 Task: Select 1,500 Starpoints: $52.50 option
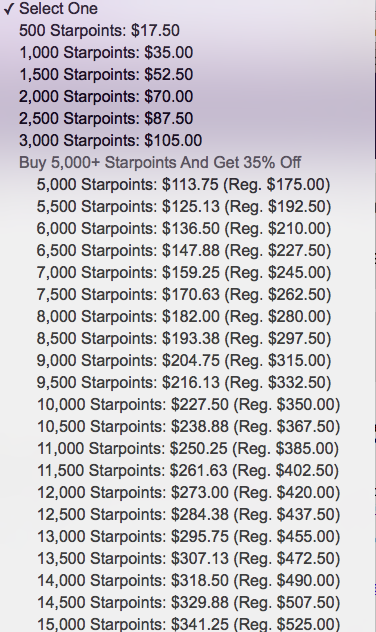click(x=187, y=75)
